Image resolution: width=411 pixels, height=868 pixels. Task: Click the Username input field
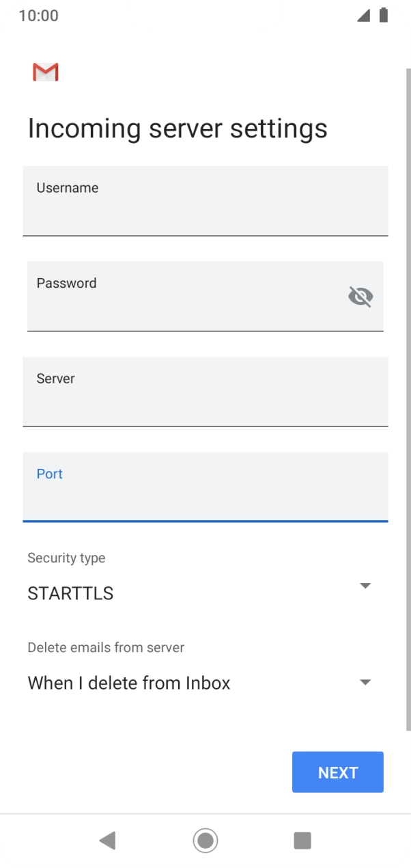tap(205, 201)
